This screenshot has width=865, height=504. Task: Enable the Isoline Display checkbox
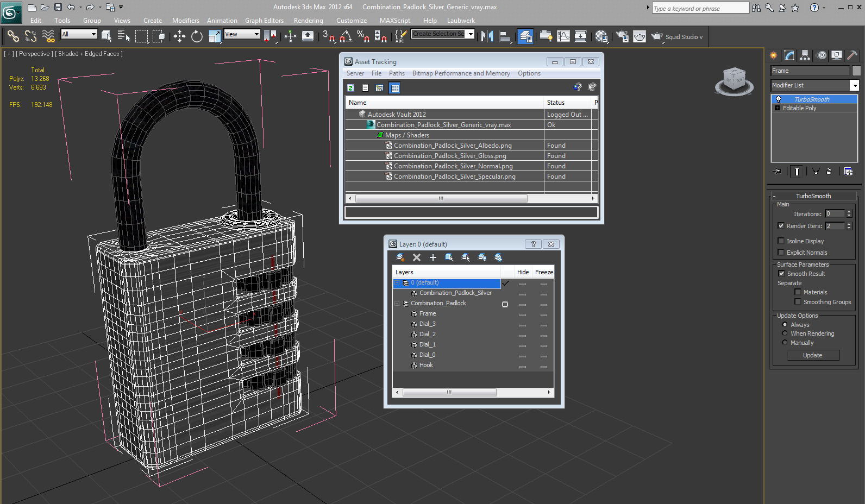pos(781,241)
